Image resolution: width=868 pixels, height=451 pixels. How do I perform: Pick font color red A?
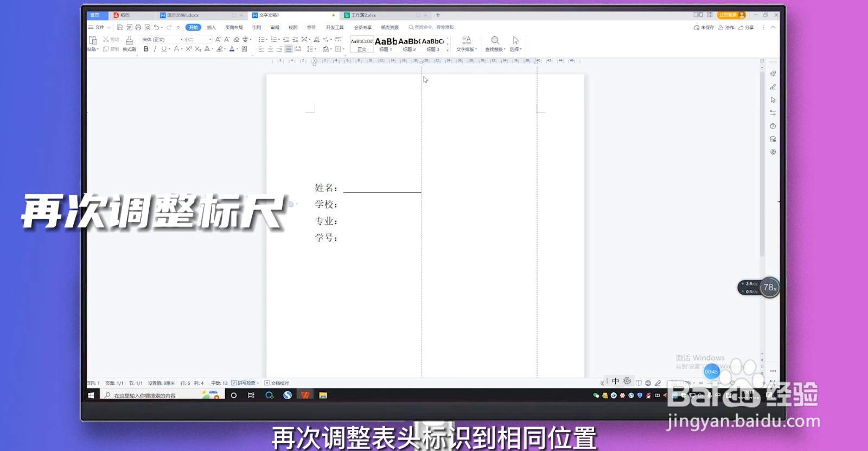[232, 49]
